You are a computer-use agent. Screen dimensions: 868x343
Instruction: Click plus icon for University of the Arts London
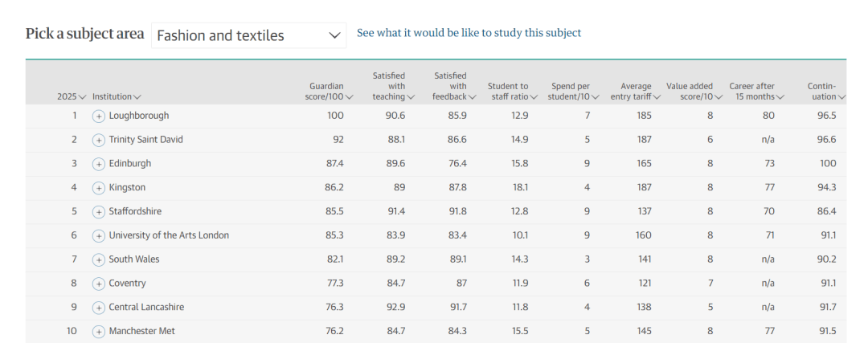99,235
